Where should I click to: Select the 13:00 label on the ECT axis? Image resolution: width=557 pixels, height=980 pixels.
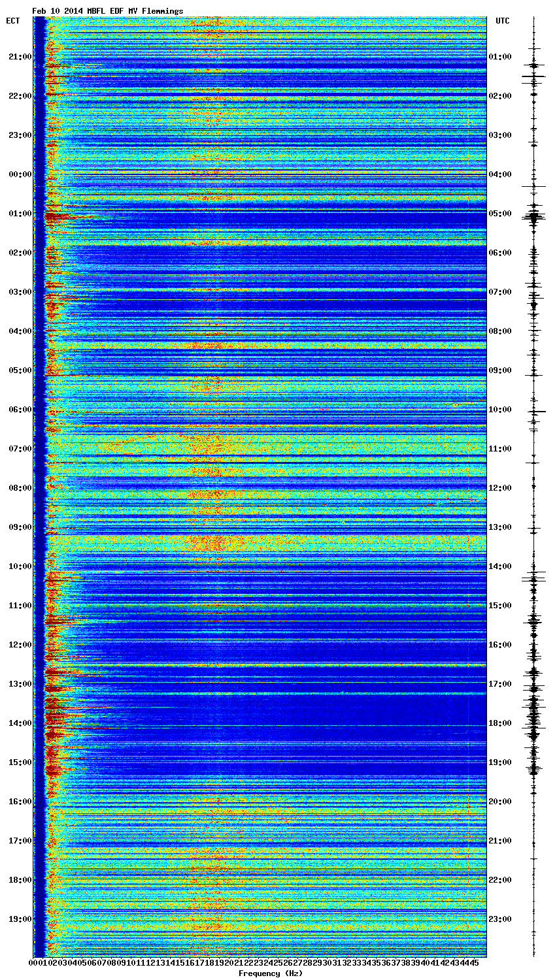pyautogui.click(x=20, y=684)
